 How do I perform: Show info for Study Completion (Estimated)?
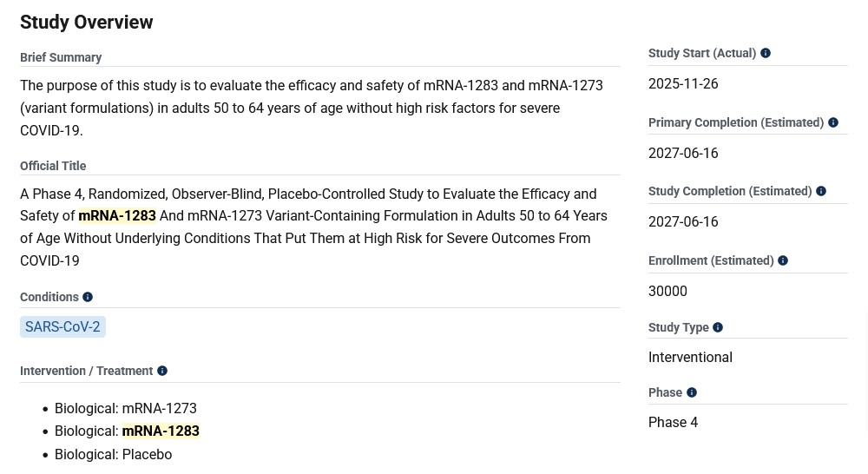821,191
